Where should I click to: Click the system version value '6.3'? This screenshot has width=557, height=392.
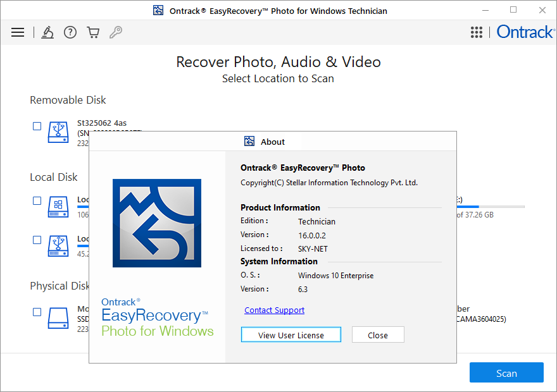(x=303, y=290)
